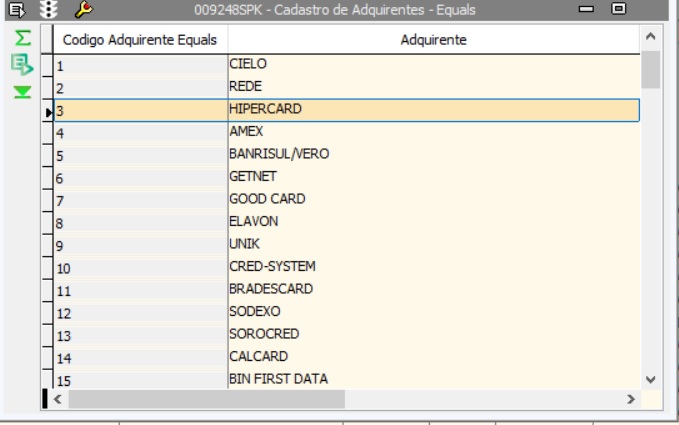Click the code cell for row 10
Viewport: 679px width, 425px height.
pos(139,267)
